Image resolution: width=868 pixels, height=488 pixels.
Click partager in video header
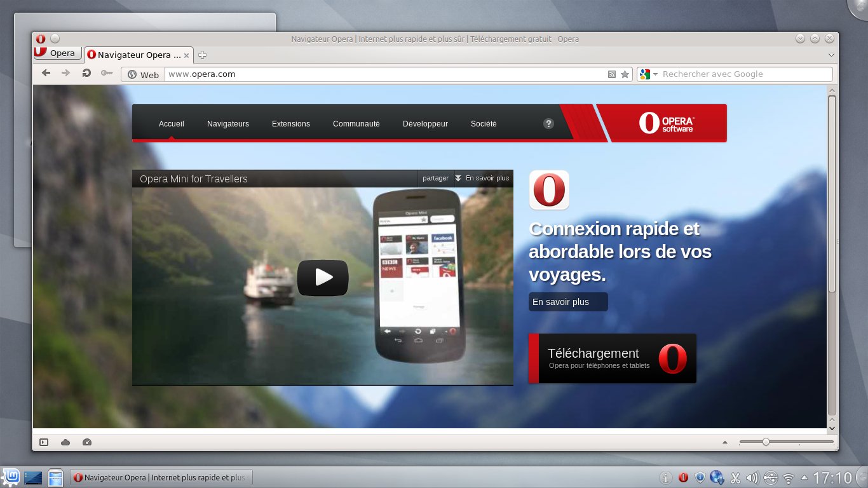435,179
